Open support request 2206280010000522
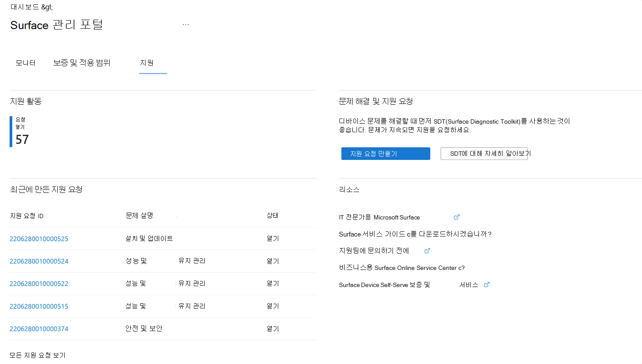642x364 pixels. tap(39, 284)
